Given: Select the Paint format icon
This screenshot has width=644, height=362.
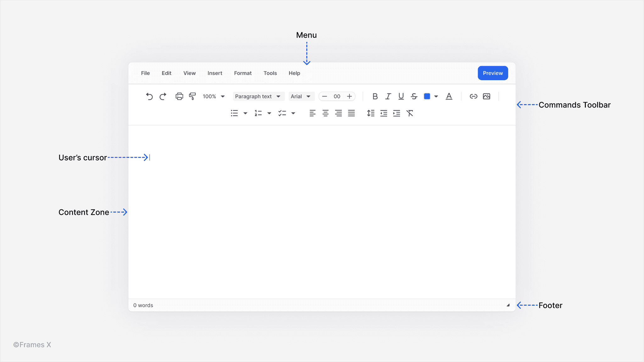Looking at the screenshot, I should 192,96.
